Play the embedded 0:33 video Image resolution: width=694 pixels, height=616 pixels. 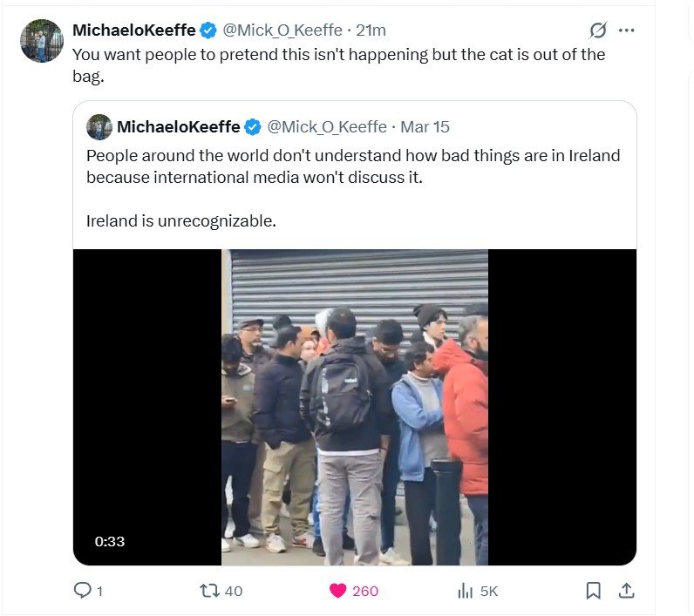[x=355, y=407]
